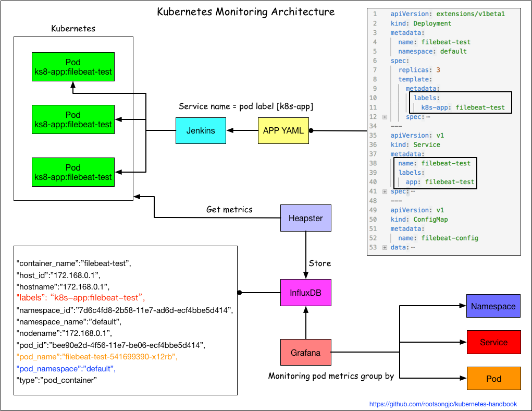Select the middle green Pod box

[x=73, y=119]
